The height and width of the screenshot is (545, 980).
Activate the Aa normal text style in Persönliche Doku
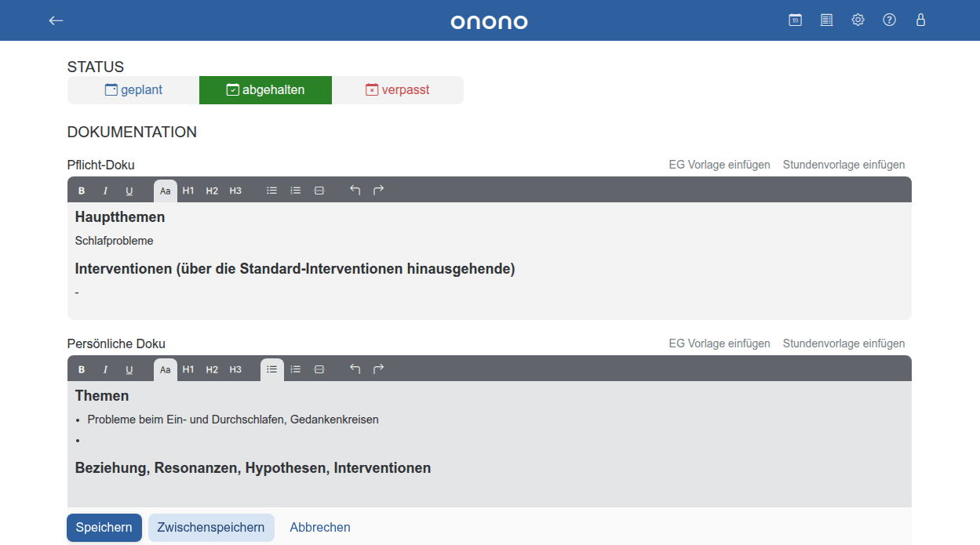point(166,369)
